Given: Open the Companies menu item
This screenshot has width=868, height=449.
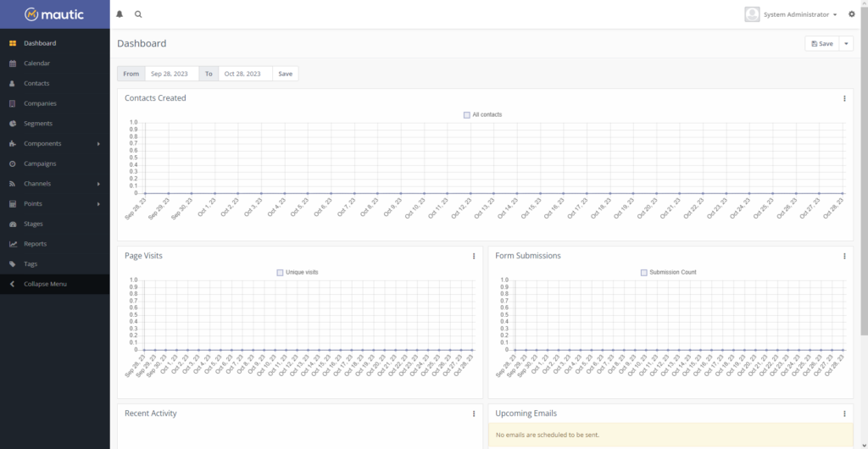Looking at the screenshot, I should [x=40, y=103].
